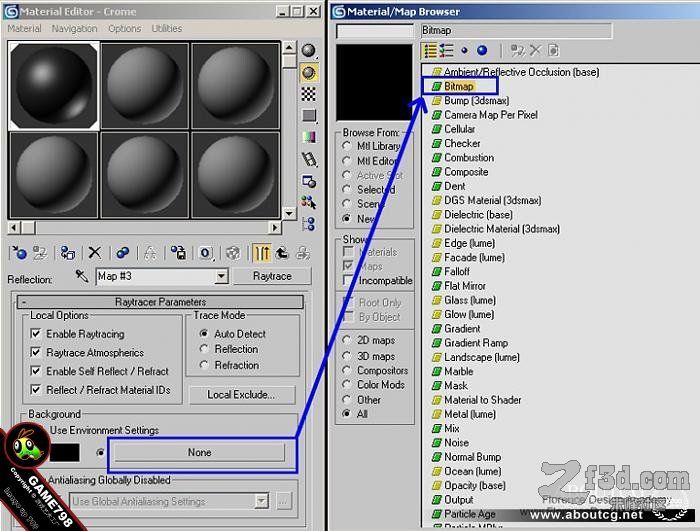Open the Material menu
This screenshot has height=531, width=700.
(24, 29)
